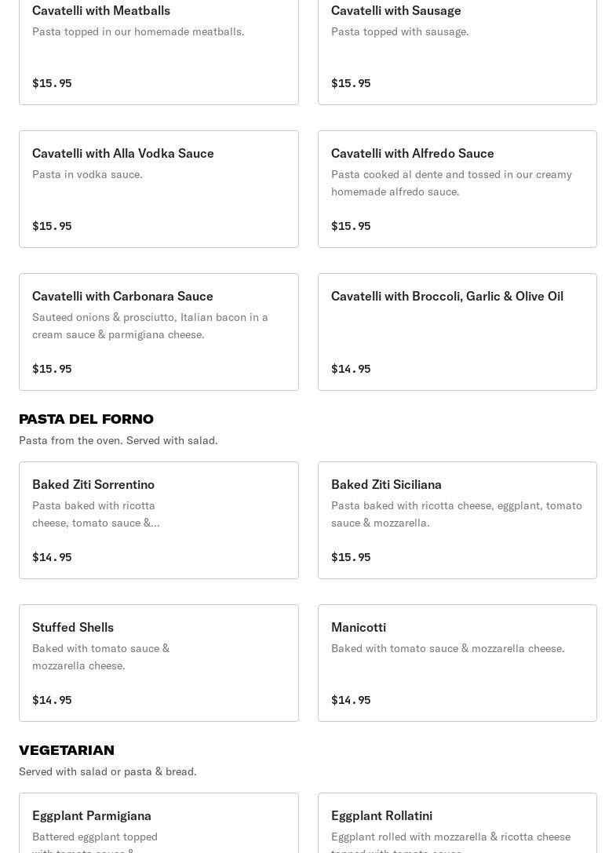Click "Served with salad or pasta & bread" text

108,772
